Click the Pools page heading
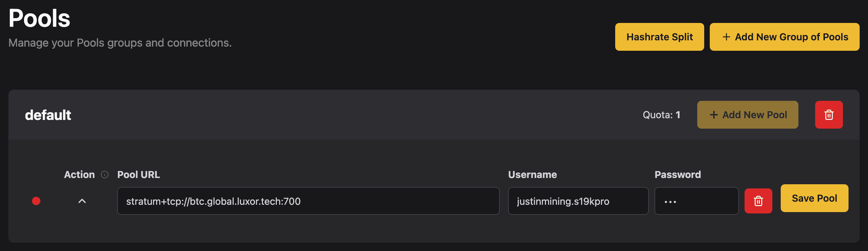The height and width of the screenshot is (251, 868). [x=39, y=18]
